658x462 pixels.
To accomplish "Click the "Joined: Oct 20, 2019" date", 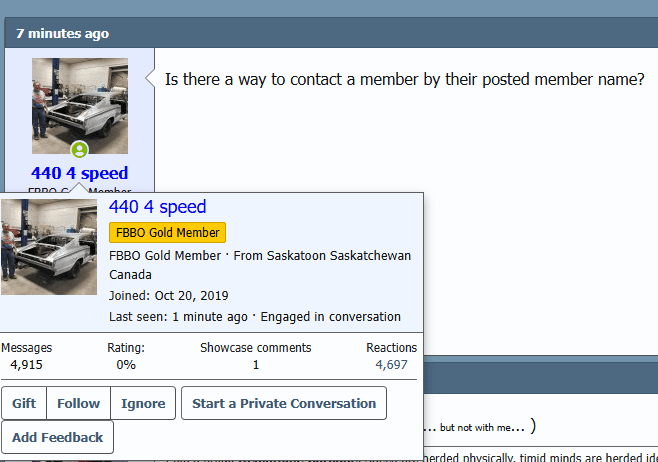I will click(x=169, y=296).
